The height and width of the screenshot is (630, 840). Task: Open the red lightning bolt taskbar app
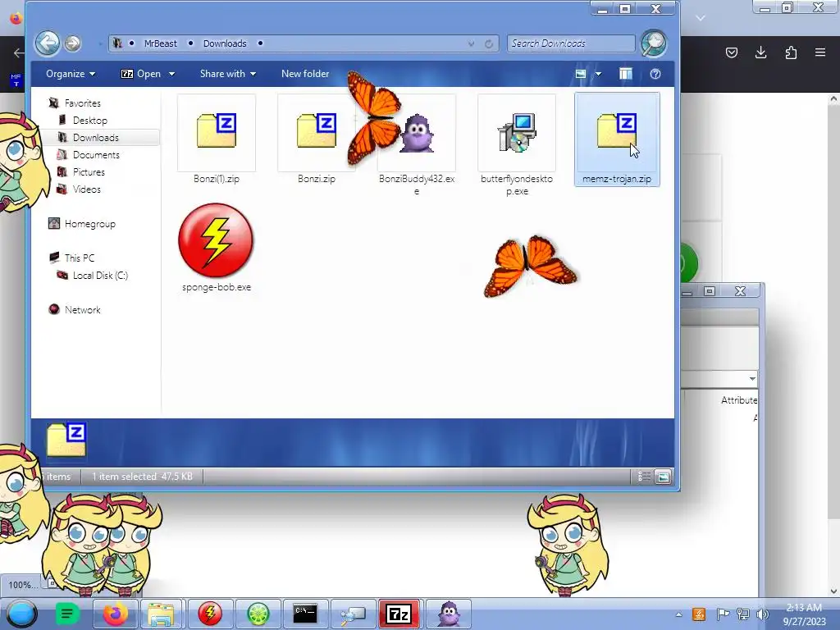210,614
